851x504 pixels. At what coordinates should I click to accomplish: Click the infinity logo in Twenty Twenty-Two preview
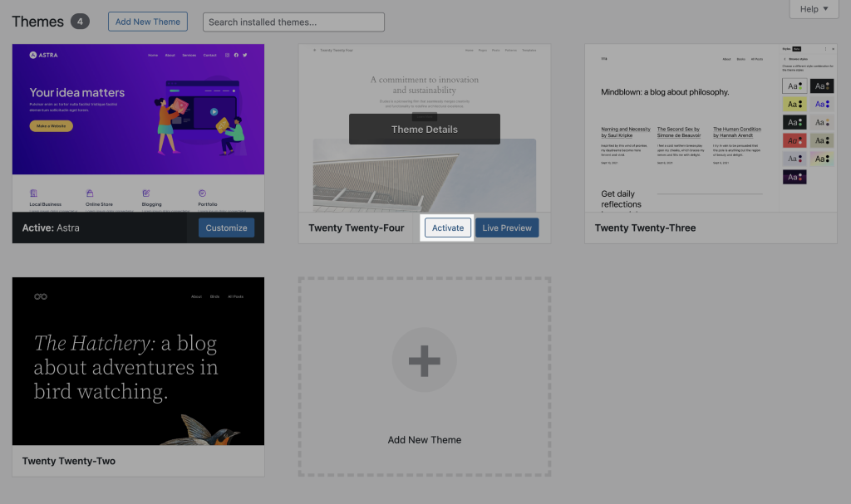[x=41, y=296]
